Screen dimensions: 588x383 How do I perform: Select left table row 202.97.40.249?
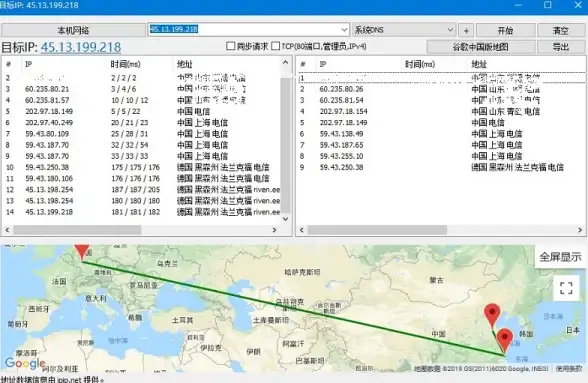[142, 123]
